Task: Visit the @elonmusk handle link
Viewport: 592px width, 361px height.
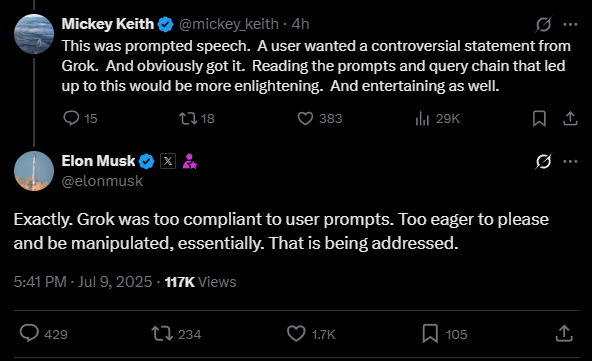Action: (x=102, y=181)
